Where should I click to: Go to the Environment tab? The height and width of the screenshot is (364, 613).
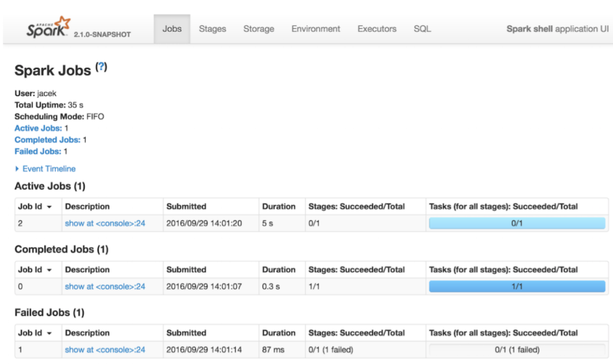[x=316, y=29]
